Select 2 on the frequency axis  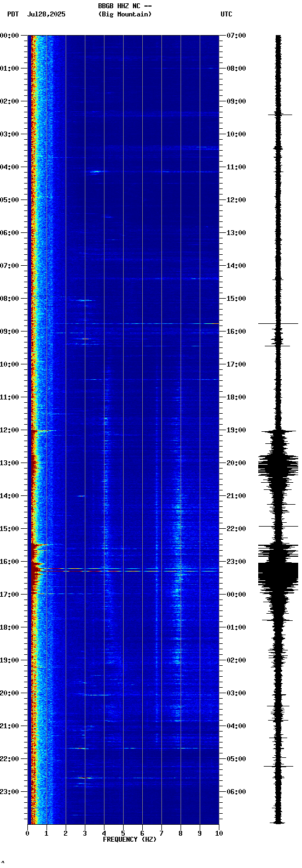66,833
